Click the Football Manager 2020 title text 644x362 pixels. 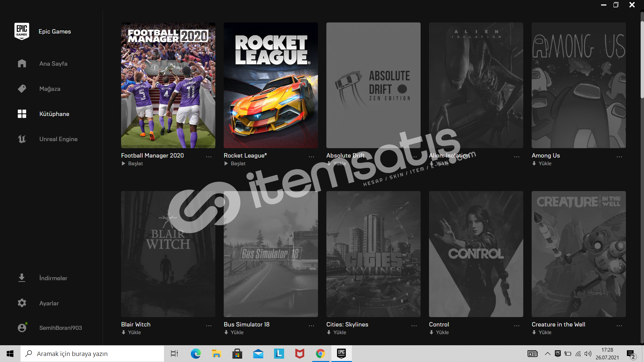(152, 156)
